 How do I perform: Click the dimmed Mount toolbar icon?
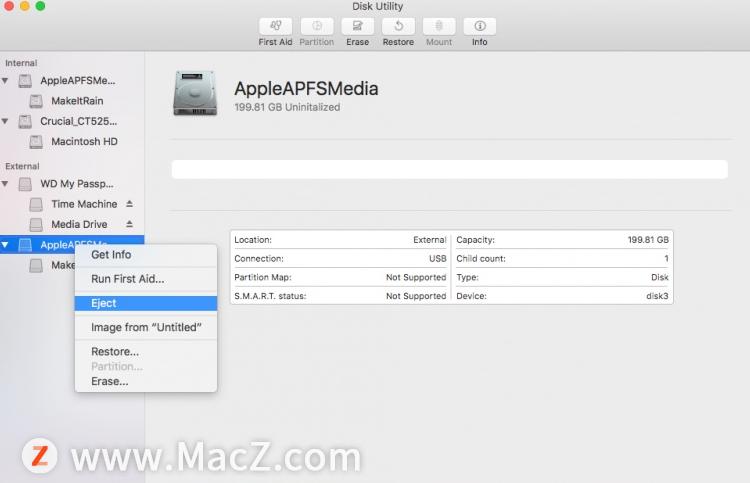point(439,26)
